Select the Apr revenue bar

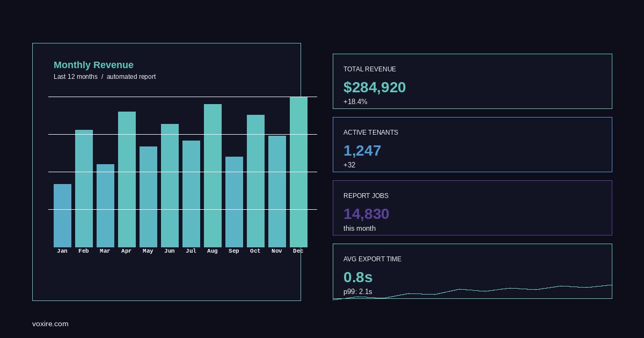pyautogui.click(x=127, y=179)
